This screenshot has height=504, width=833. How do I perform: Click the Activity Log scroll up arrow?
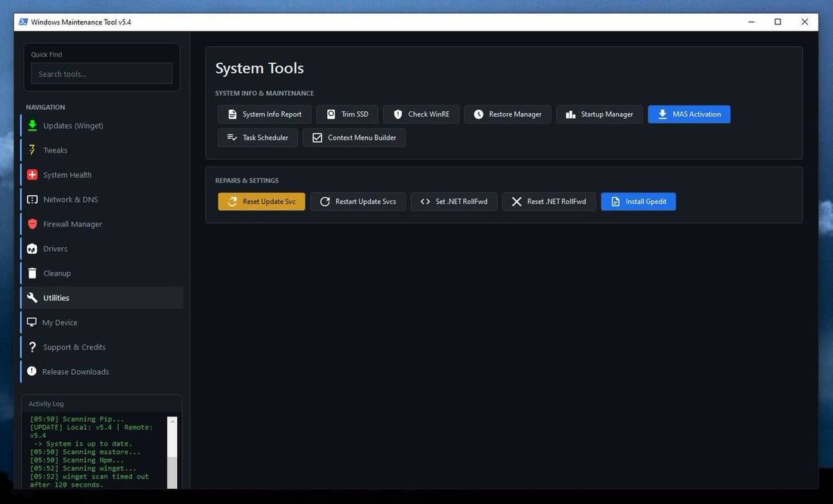click(172, 421)
